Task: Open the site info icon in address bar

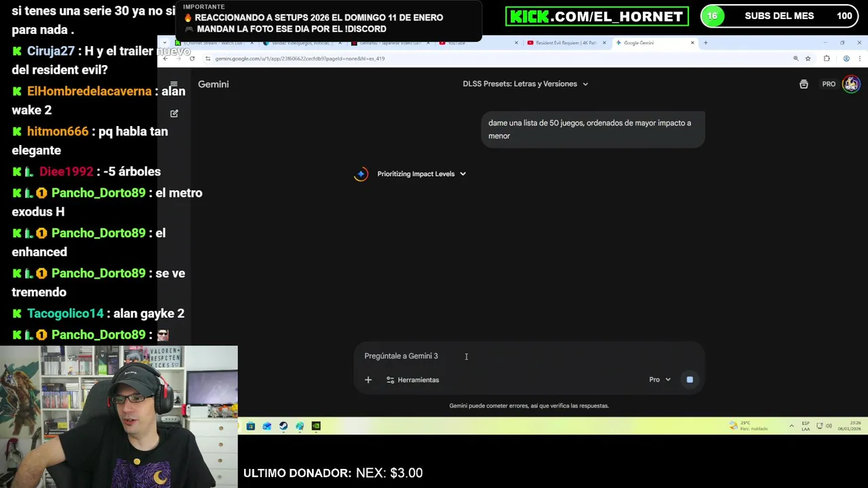Action: point(208,59)
